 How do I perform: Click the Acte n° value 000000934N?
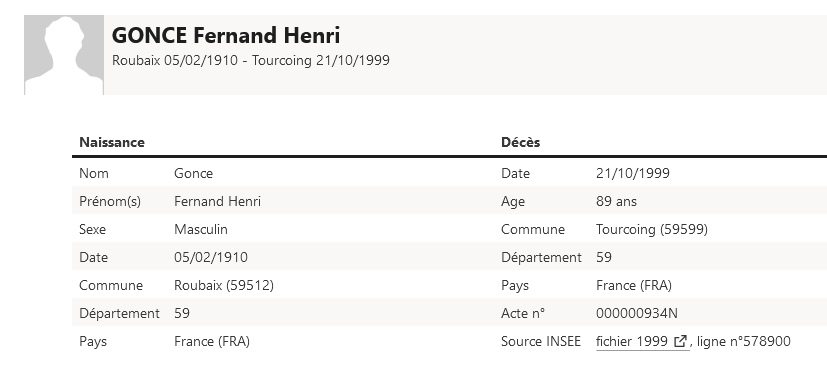tap(637, 313)
